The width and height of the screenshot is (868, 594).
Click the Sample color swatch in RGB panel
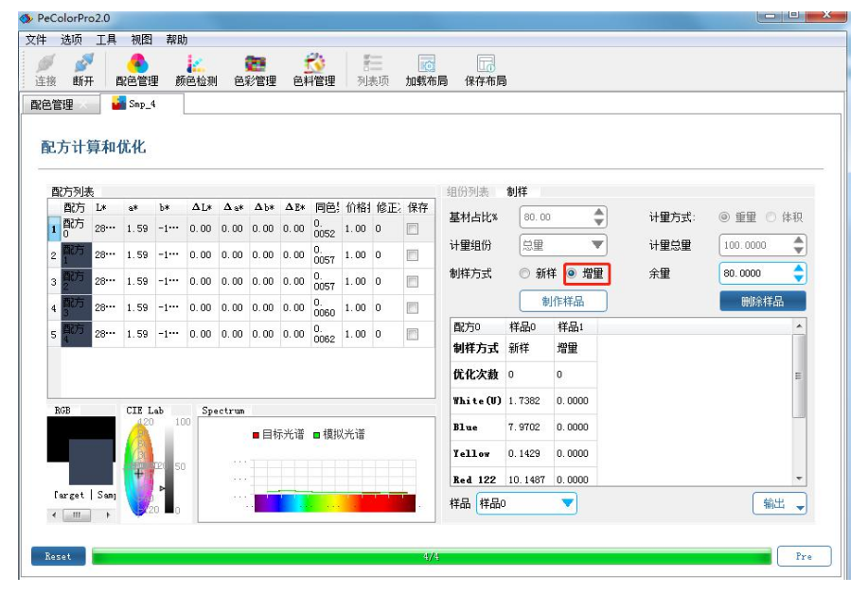click(91, 463)
